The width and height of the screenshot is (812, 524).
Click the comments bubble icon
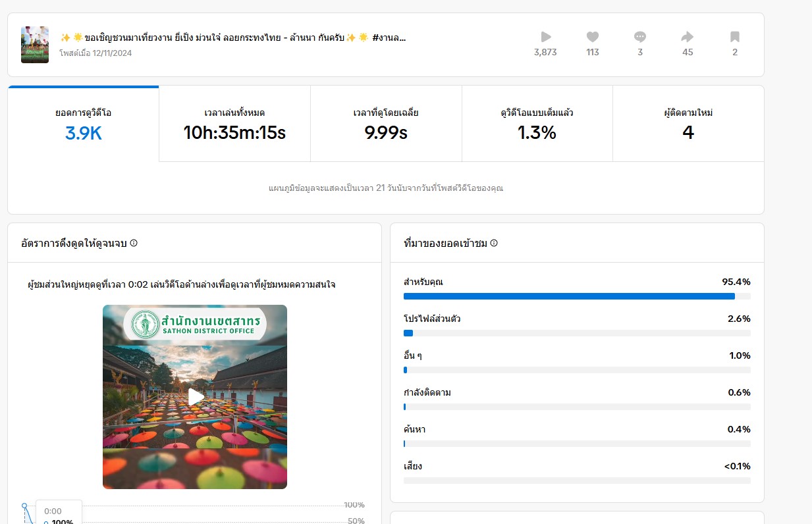coord(640,37)
